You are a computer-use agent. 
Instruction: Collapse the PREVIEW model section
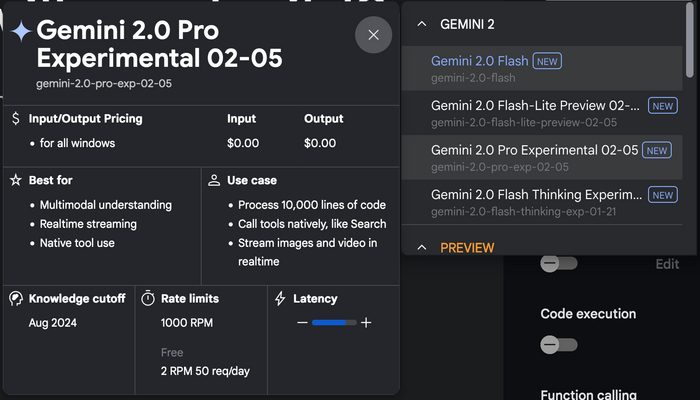tap(421, 247)
